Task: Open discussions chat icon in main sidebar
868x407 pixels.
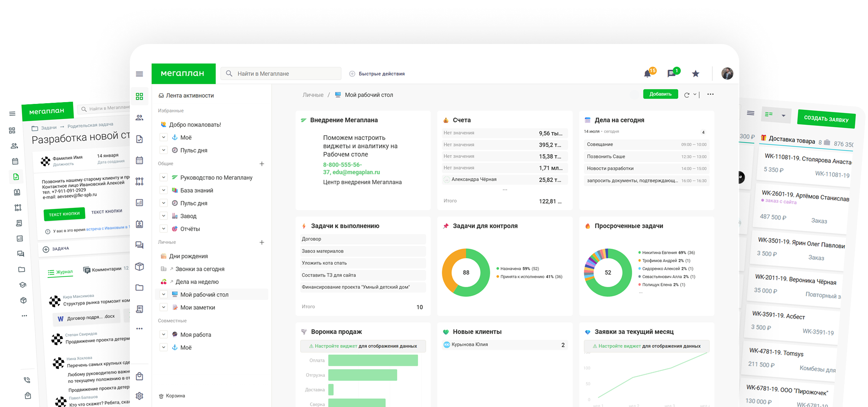Action: tap(140, 245)
